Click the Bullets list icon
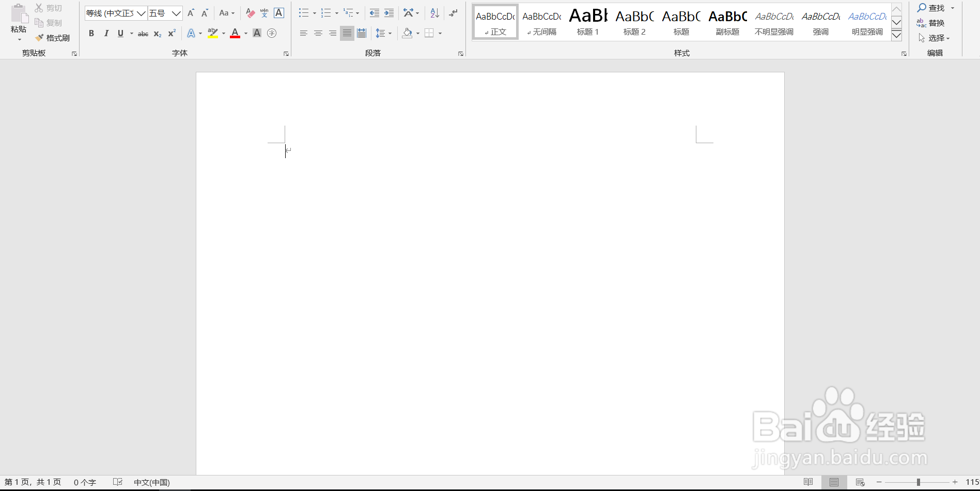This screenshot has width=980, height=491. tap(304, 13)
